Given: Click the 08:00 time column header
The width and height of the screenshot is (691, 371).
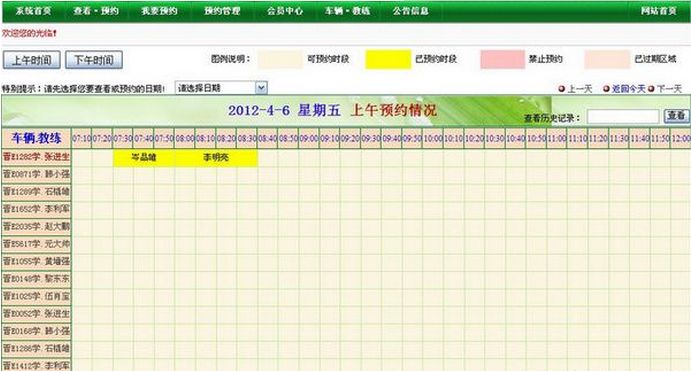Looking at the screenshot, I should point(185,138).
